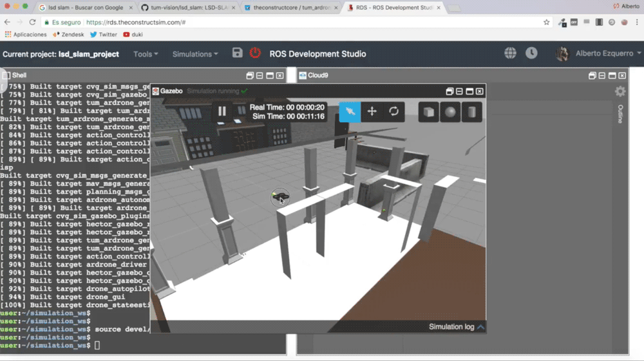644x361 pixels.
Task: Click the browser back arrow
Action: 7,22
